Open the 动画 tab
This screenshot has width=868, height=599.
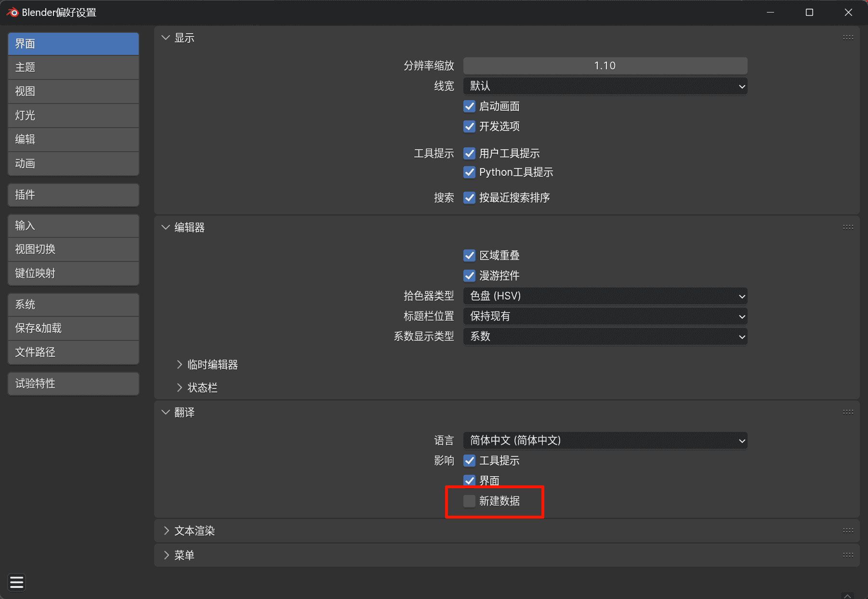(73, 164)
